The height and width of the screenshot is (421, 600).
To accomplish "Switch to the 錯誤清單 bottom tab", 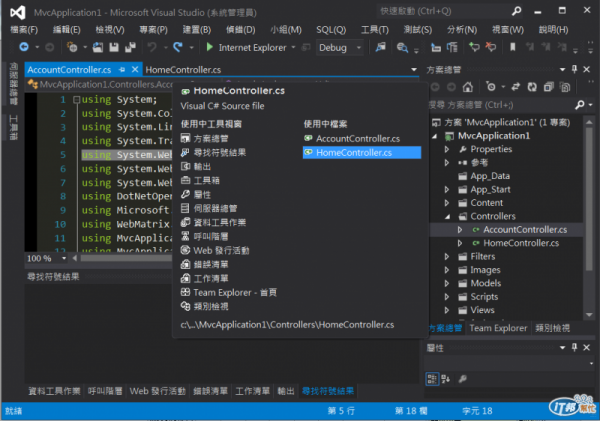I will (210, 391).
